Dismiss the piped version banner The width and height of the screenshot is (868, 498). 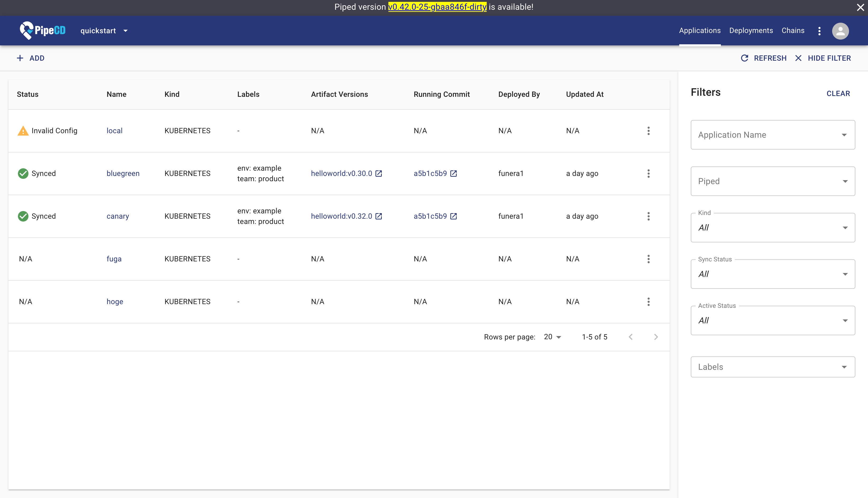tap(860, 7)
